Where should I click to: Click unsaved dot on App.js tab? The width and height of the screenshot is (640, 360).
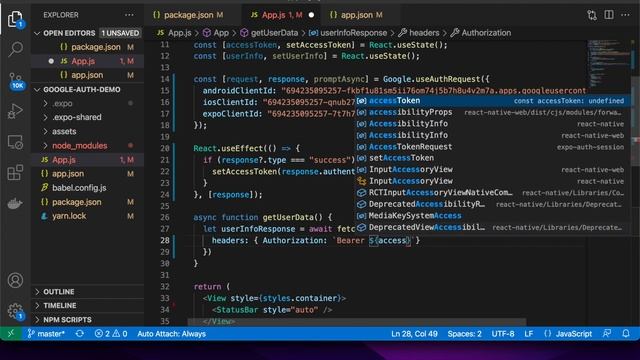point(311,15)
